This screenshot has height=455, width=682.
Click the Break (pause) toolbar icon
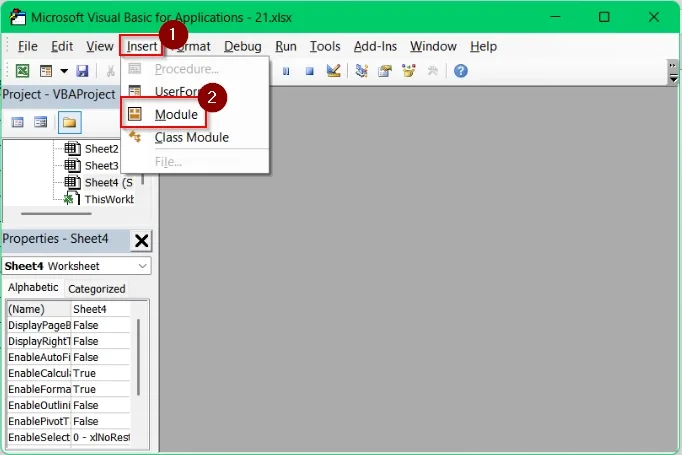286,71
